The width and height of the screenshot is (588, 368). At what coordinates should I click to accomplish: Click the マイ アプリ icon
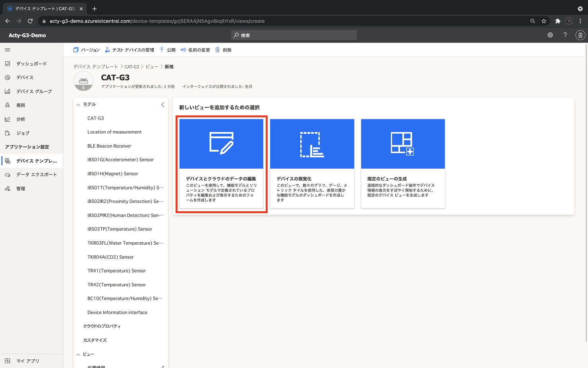point(8,361)
